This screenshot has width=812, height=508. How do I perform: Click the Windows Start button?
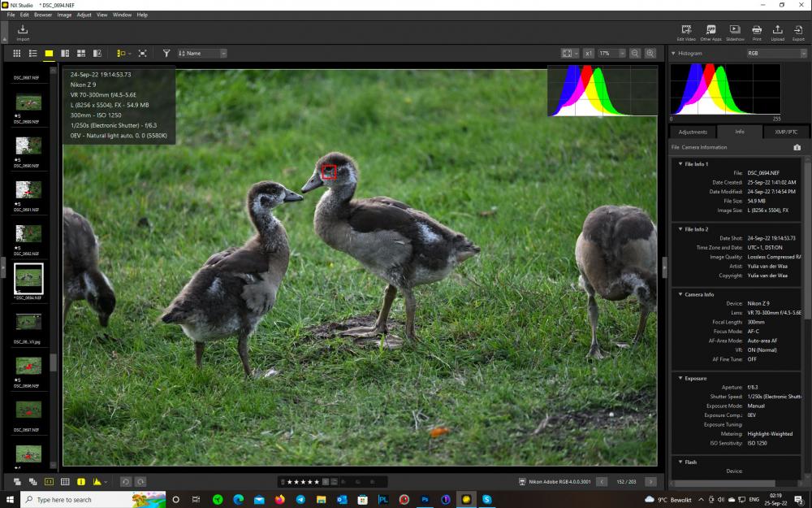10,500
